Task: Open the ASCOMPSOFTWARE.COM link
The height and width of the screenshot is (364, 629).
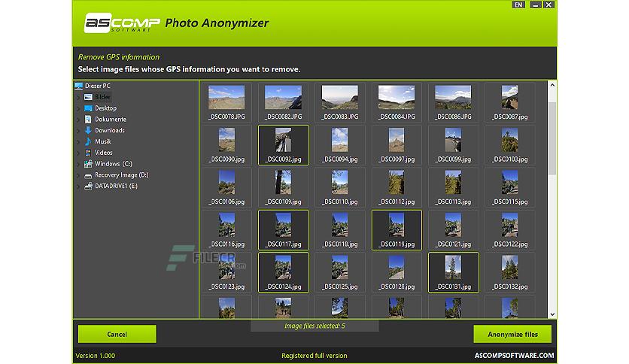Action: coord(514,356)
